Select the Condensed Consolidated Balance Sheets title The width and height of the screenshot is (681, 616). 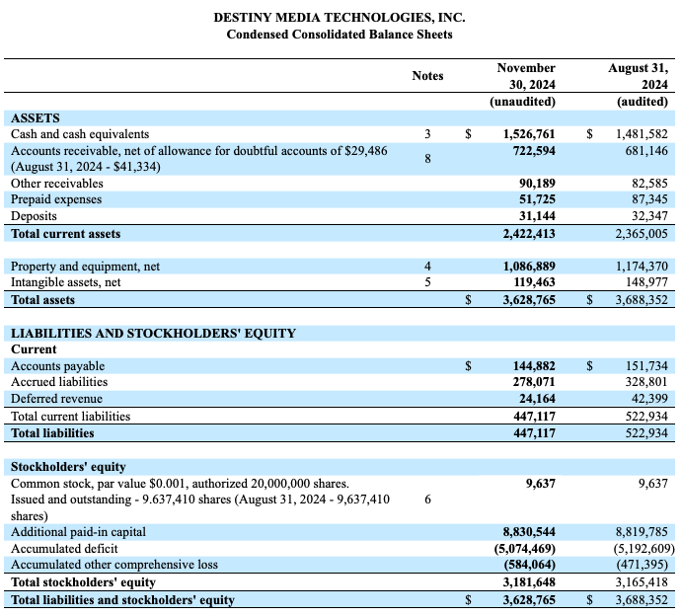click(x=340, y=35)
